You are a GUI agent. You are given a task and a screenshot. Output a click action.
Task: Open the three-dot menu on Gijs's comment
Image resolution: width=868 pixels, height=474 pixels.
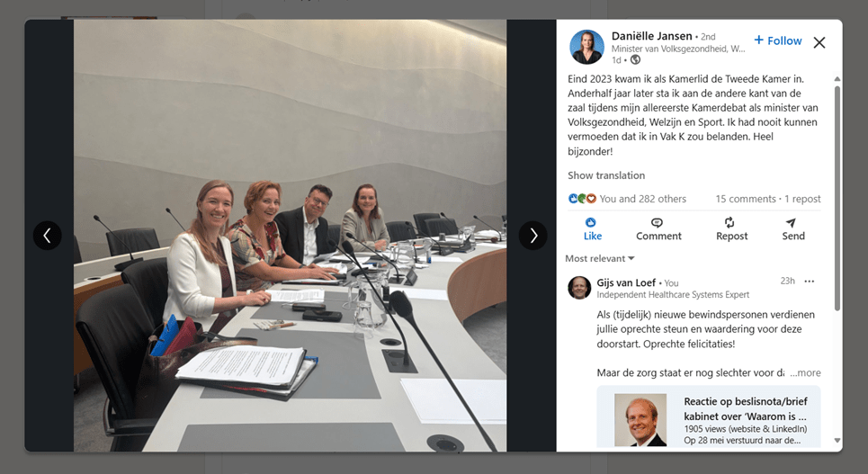(810, 282)
